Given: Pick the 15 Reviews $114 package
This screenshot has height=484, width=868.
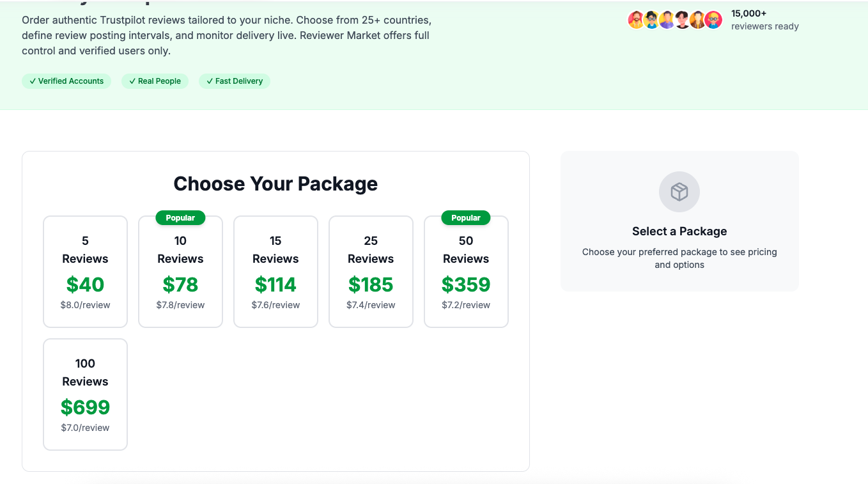Looking at the screenshot, I should (x=275, y=272).
